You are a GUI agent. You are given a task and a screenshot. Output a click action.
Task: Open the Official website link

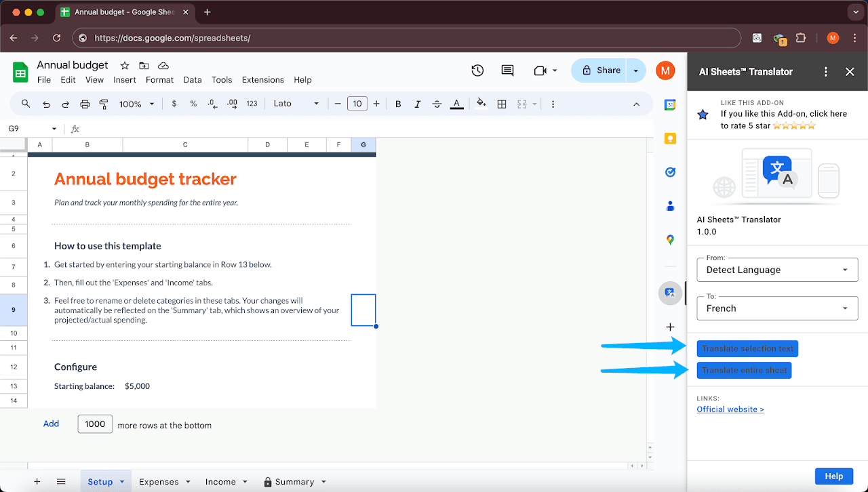click(730, 409)
